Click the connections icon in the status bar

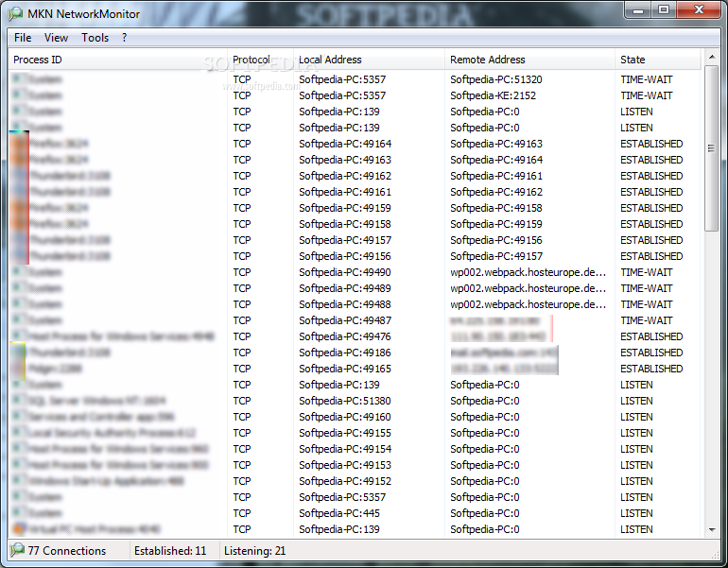click(x=17, y=550)
